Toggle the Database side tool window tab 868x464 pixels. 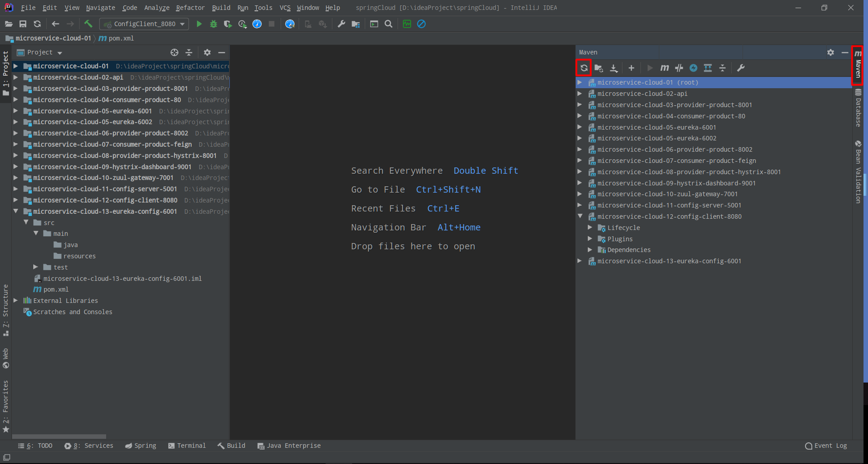pos(858,108)
